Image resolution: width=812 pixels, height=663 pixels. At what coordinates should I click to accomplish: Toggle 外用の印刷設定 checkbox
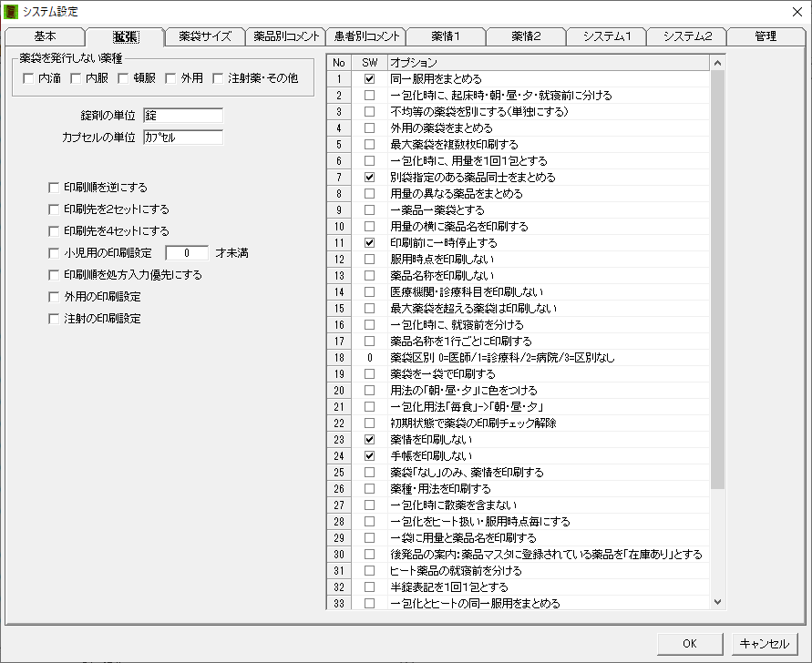coord(55,297)
